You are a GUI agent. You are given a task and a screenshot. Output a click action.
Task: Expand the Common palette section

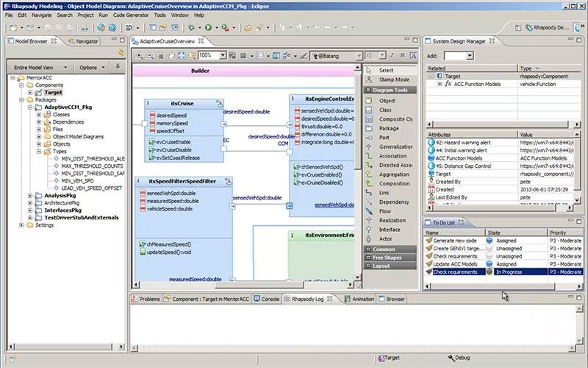click(368, 250)
